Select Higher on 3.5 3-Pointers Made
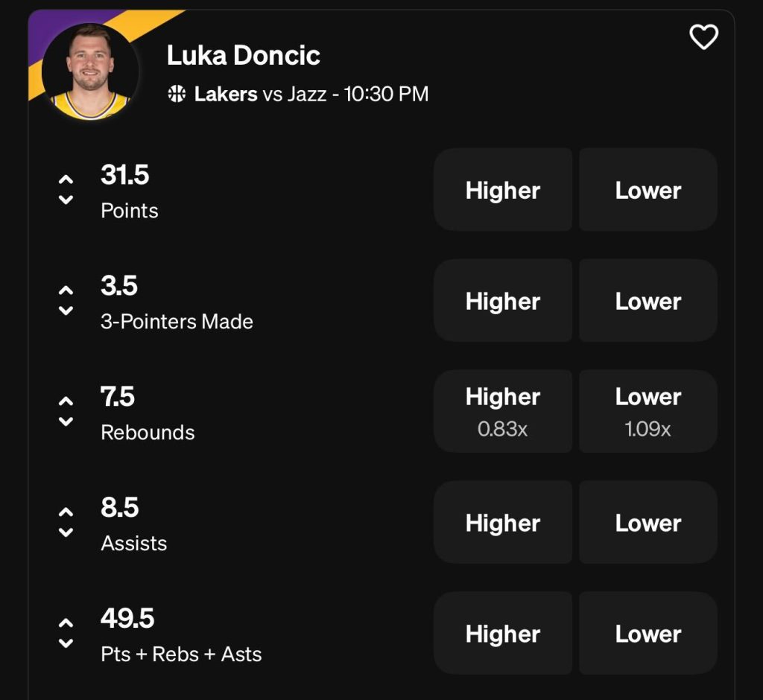The image size is (763, 700). tap(503, 301)
